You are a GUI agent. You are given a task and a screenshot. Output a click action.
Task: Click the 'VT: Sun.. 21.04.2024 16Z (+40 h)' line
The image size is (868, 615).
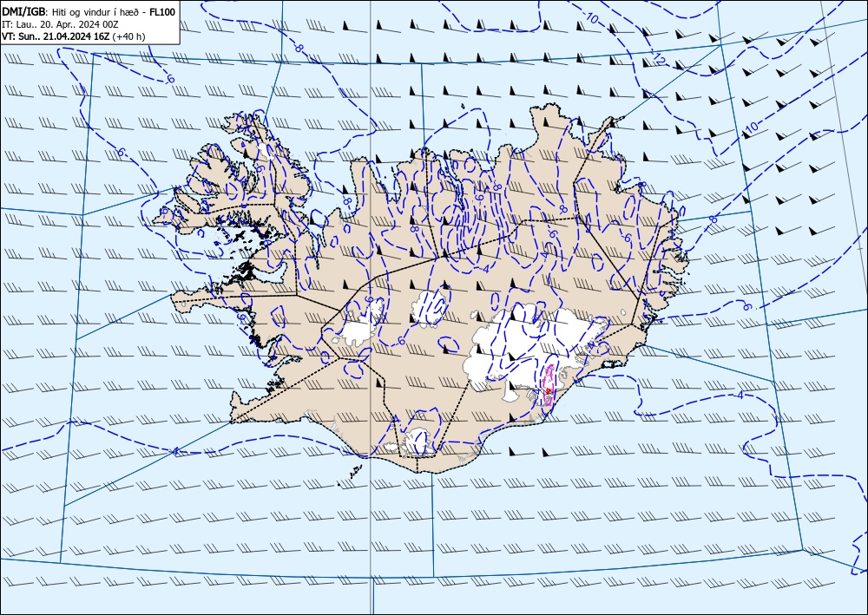click(74, 36)
